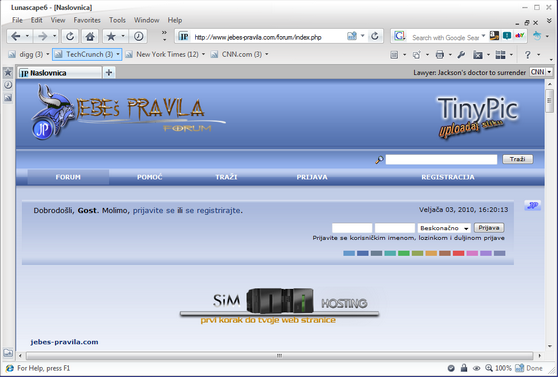Click the Prijava login button
This screenshot has width=558, height=377.
[x=489, y=228]
